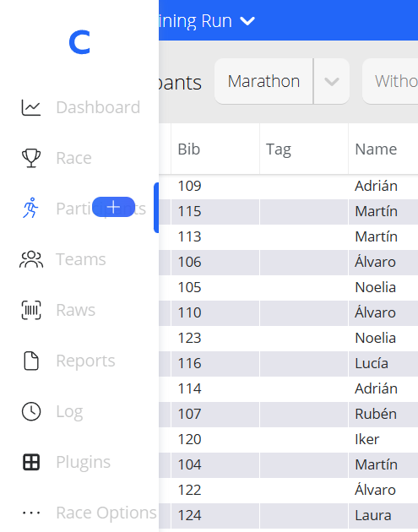
Task: Select bib 124 cell
Action: [x=215, y=516]
